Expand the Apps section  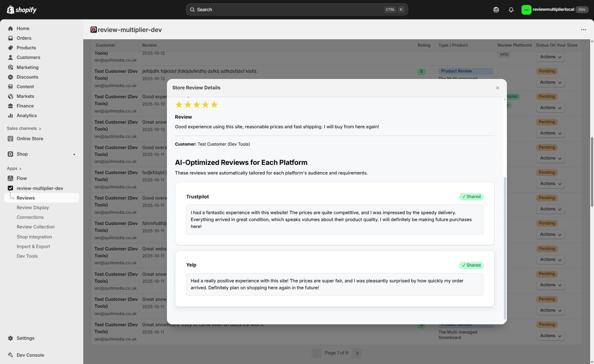click(14, 168)
